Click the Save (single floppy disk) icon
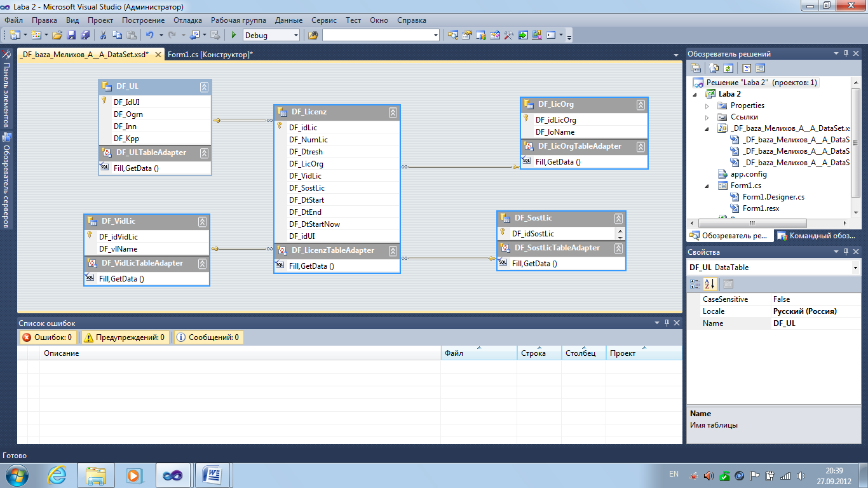868x488 pixels. click(x=71, y=35)
